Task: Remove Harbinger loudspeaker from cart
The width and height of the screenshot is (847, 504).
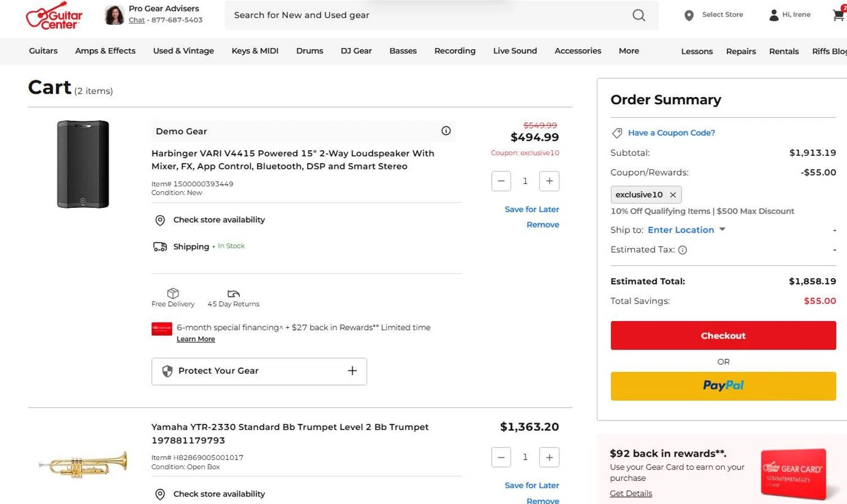Action: coord(543,225)
